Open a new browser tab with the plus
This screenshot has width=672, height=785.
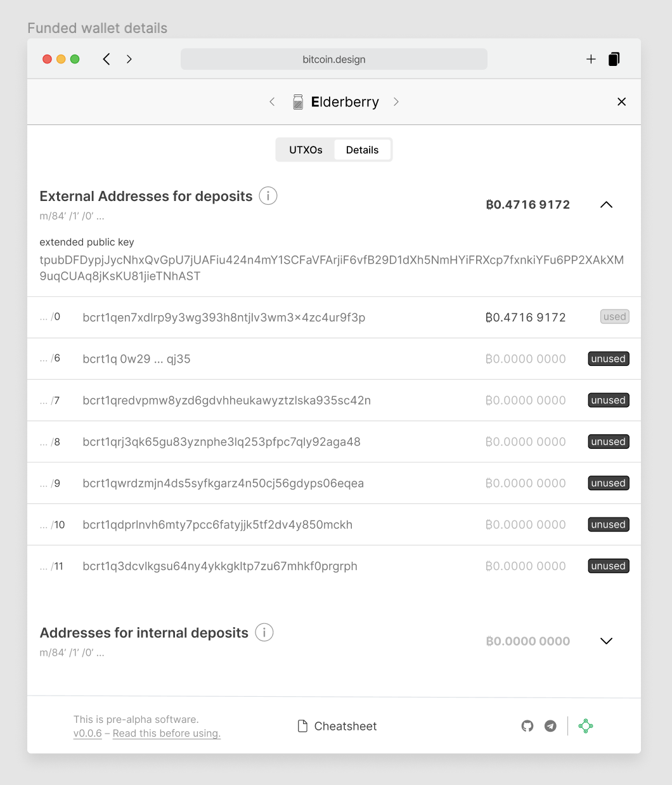[x=591, y=59]
